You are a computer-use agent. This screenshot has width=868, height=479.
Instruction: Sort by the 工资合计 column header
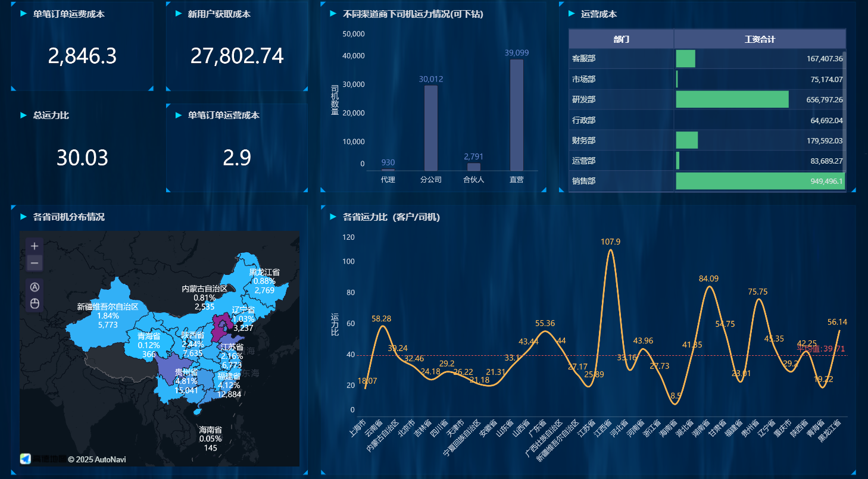[760, 39]
